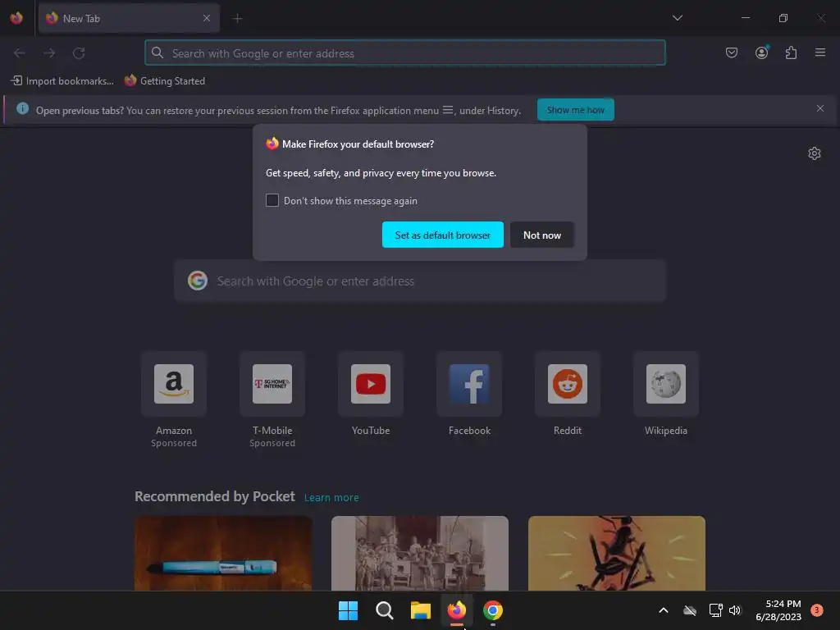The width and height of the screenshot is (840, 630).
Task: Open the OneDrive tray cloud icon
Action: (690, 610)
